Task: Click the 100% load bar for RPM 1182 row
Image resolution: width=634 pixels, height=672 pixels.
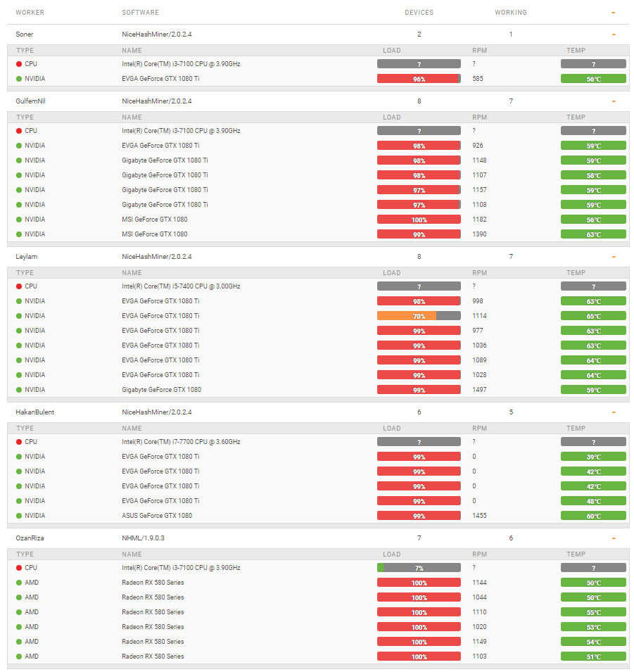Action: pyautogui.click(x=419, y=220)
